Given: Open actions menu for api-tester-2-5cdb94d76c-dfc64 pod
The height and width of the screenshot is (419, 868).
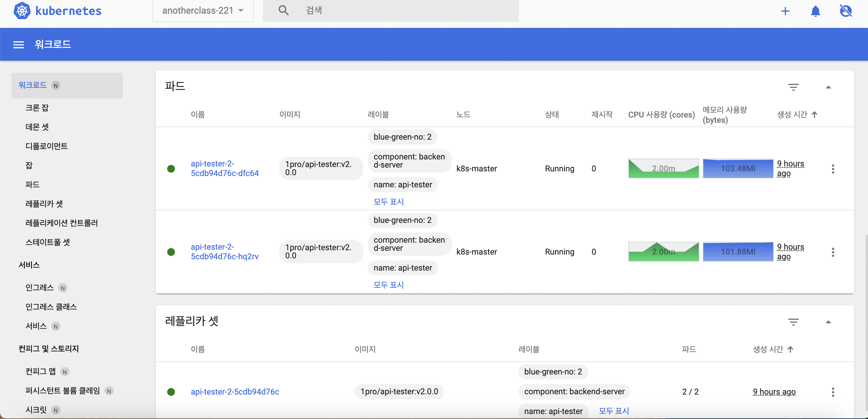Looking at the screenshot, I should tap(833, 169).
